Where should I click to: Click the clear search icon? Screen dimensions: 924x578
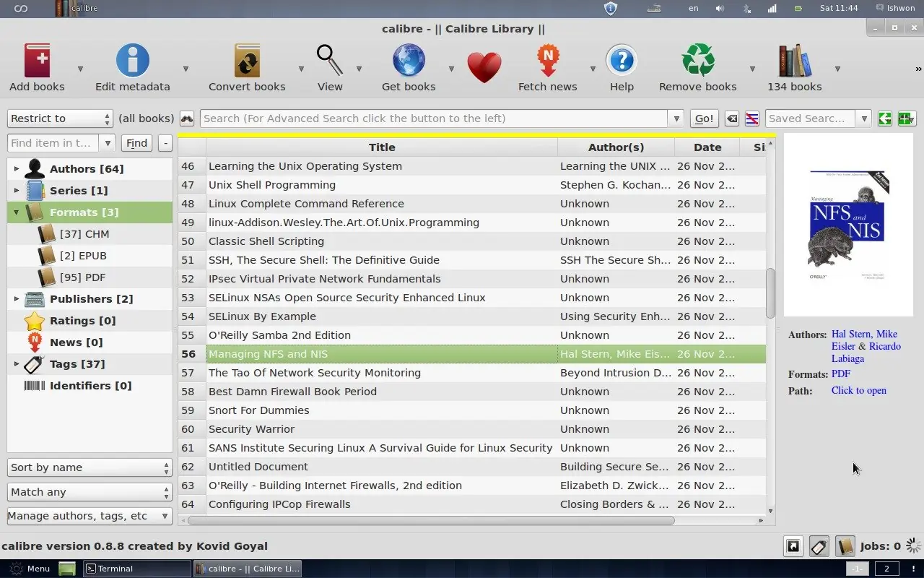pyautogui.click(x=732, y=118)
